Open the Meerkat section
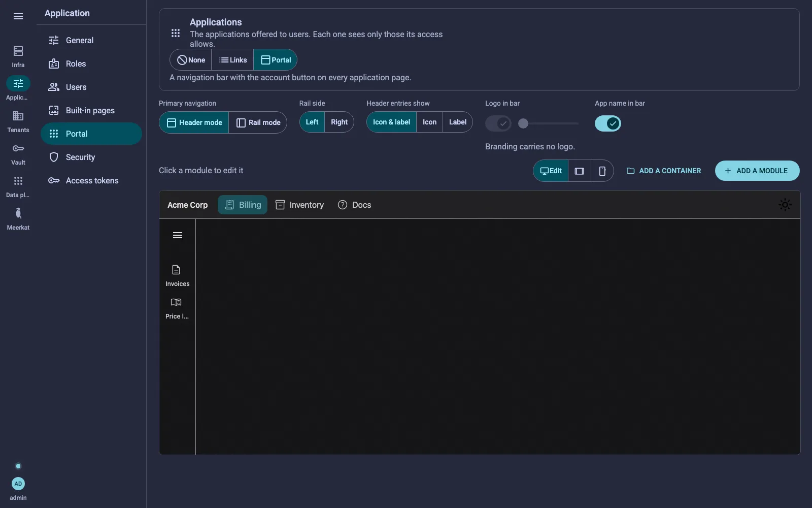The image size is (812, 508). (18, 219)
